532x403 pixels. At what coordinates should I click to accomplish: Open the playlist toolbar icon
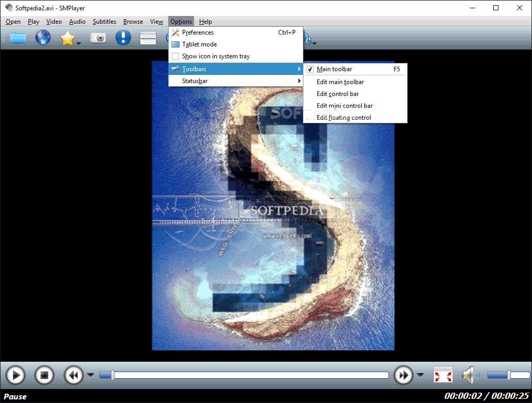[x=148, y=38]
